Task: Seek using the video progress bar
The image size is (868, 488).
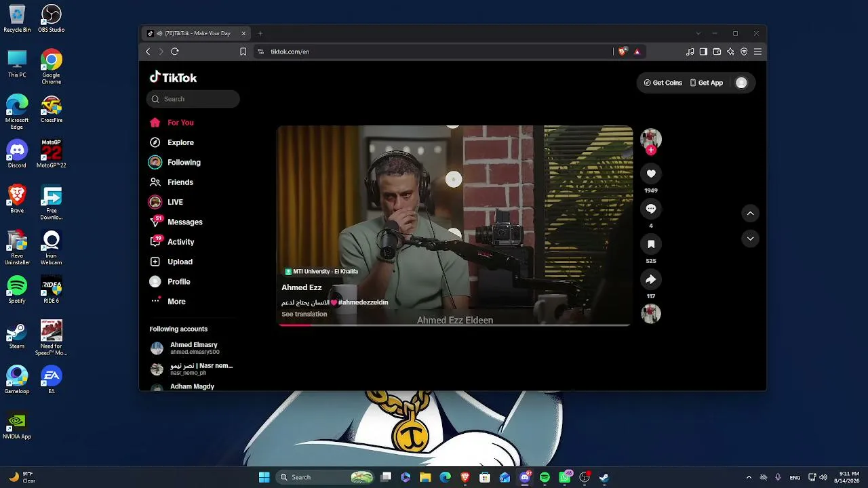Action: [454, 325]
